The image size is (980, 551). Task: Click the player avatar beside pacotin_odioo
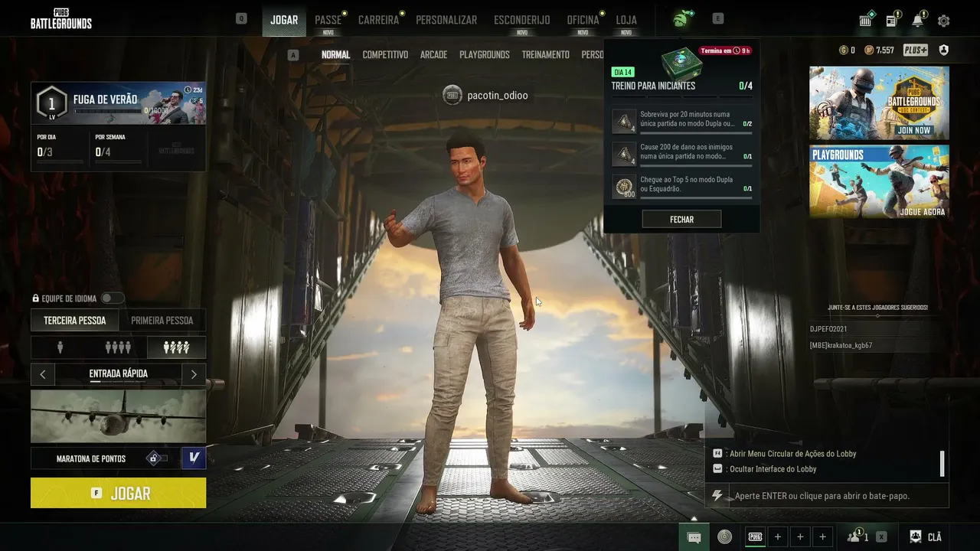[x=452, y=95]
